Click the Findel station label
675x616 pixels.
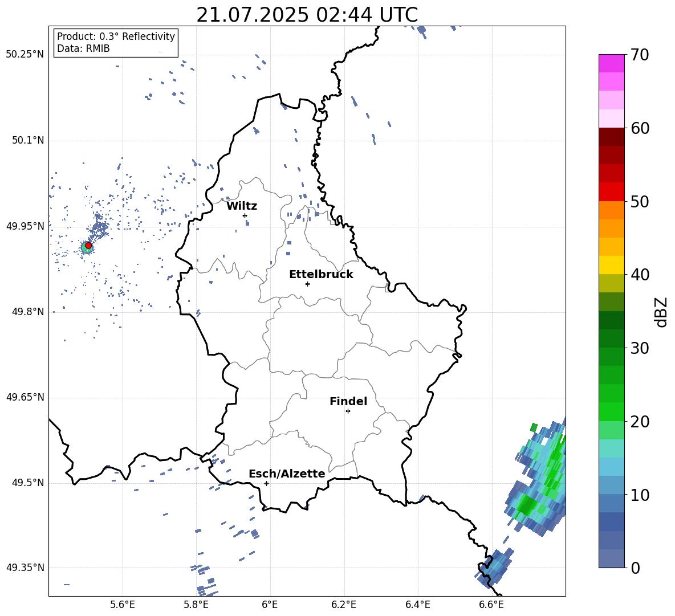coord(348,401)
